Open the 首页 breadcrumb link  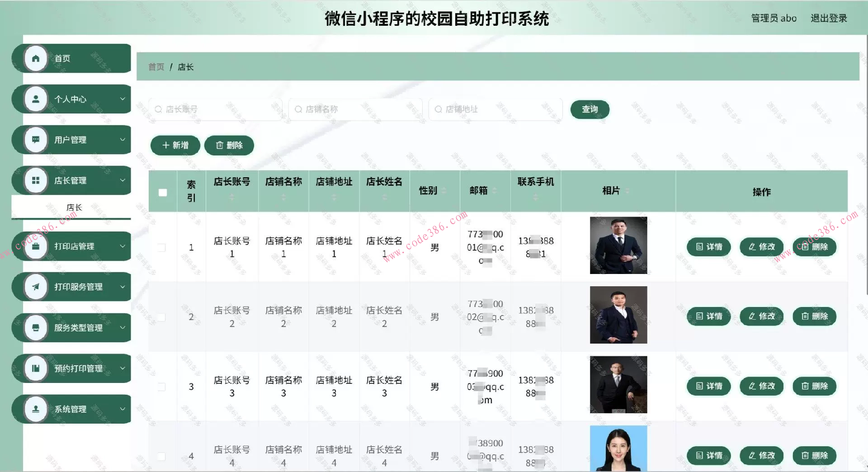pyautogui.click(x=155, y=66)
